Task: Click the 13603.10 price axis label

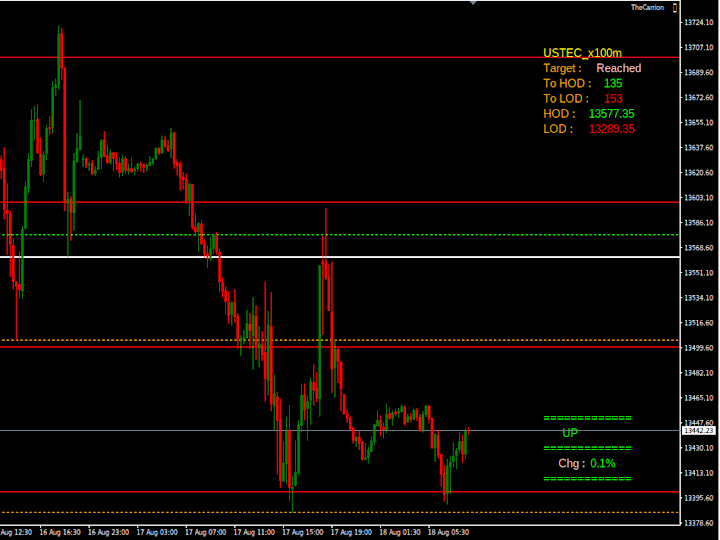Action: coord(698,197)
